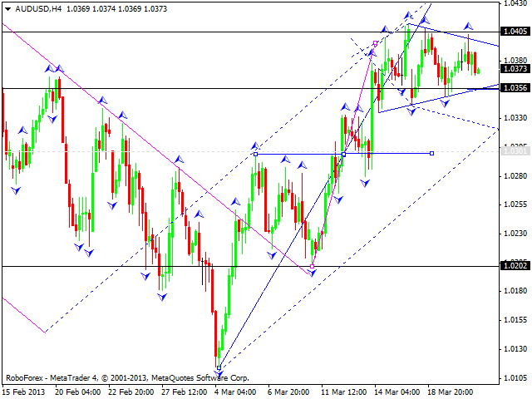The width and height of the screenshot is (532, 399).
Task: Click the middle handle of the blue horizontal segment
Action: pyautogui.click(x=344, y=154)
